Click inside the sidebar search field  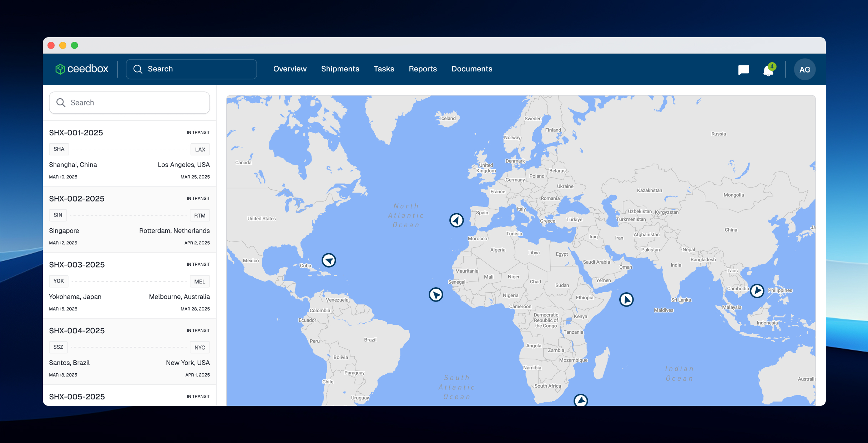[107, 103]
